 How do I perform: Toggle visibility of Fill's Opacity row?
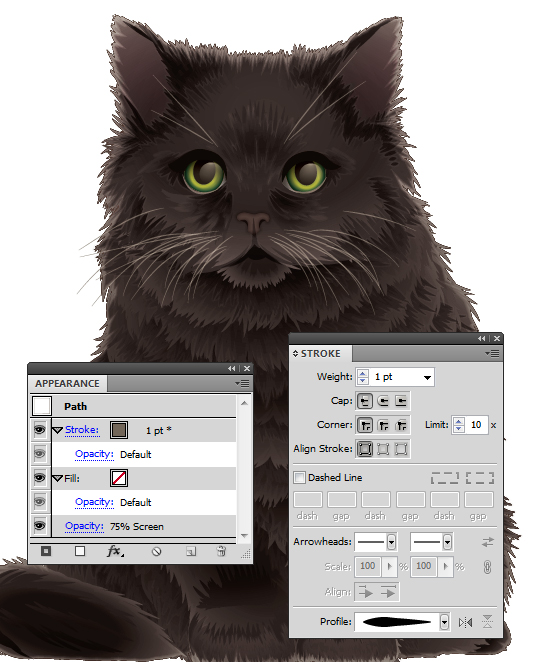[x=40, y=502]
